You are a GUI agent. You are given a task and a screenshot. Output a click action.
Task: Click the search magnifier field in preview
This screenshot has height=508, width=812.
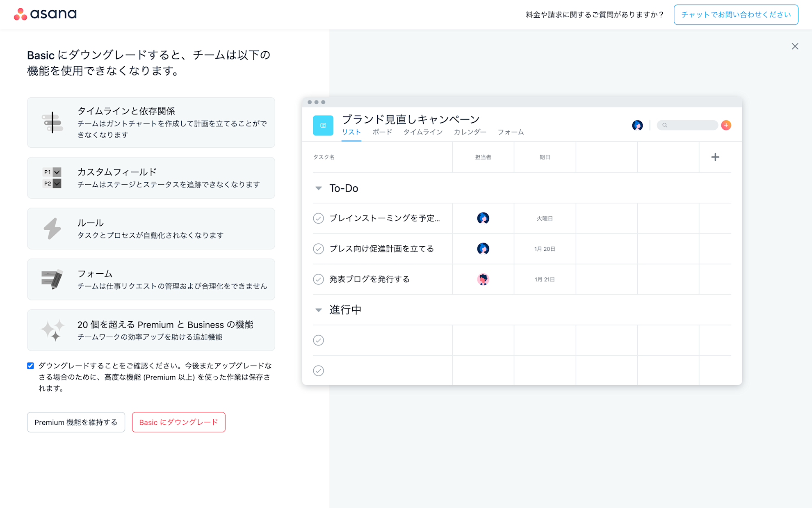click(x=687, y=125)
